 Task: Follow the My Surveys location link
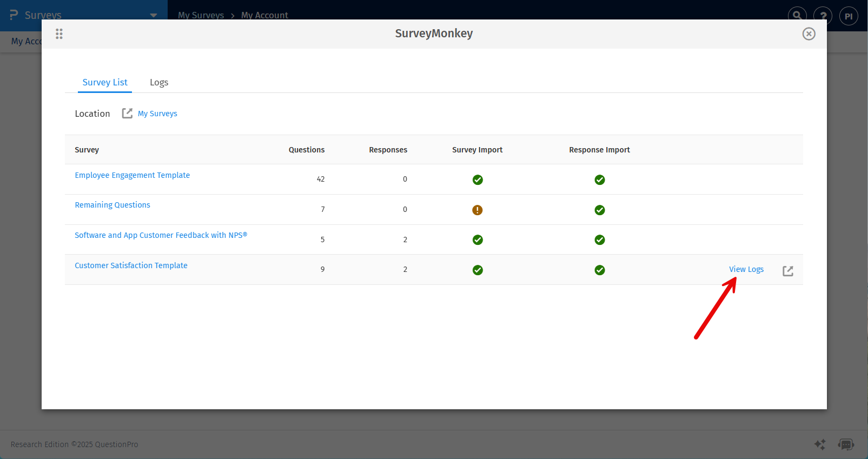pyautogui.click(x=157, y=114)
